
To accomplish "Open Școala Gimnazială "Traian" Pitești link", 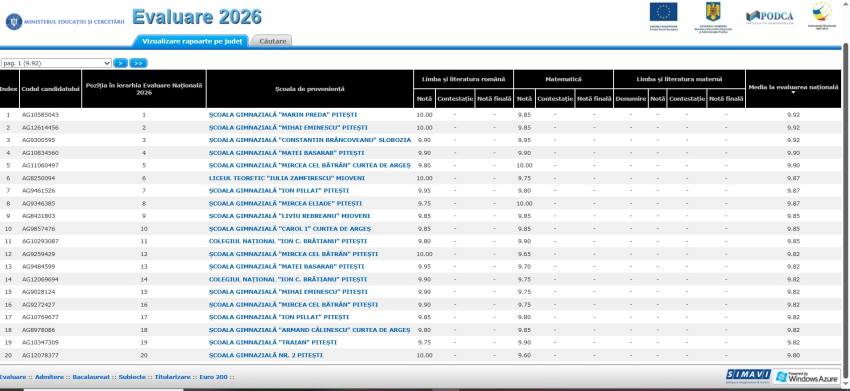I will pos(273,343).
